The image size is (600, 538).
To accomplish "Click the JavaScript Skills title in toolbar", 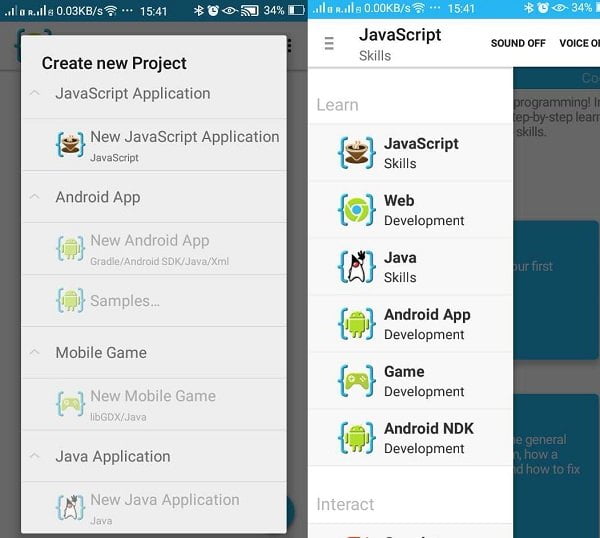I will (400, 44).
